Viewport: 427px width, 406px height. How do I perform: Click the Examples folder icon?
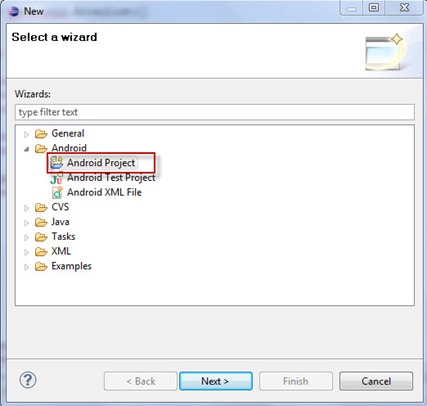[41, 267]
